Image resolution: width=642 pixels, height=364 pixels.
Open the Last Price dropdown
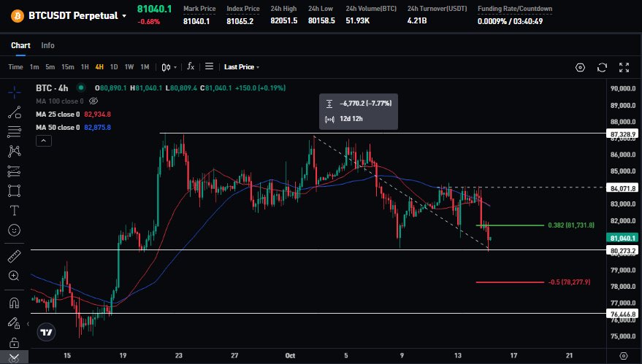click(242, 66)
